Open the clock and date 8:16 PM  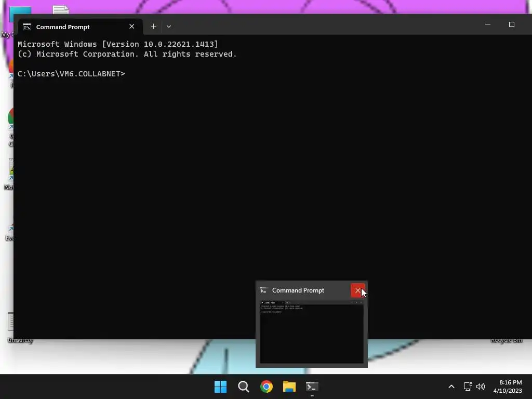[x=508, y=387]
